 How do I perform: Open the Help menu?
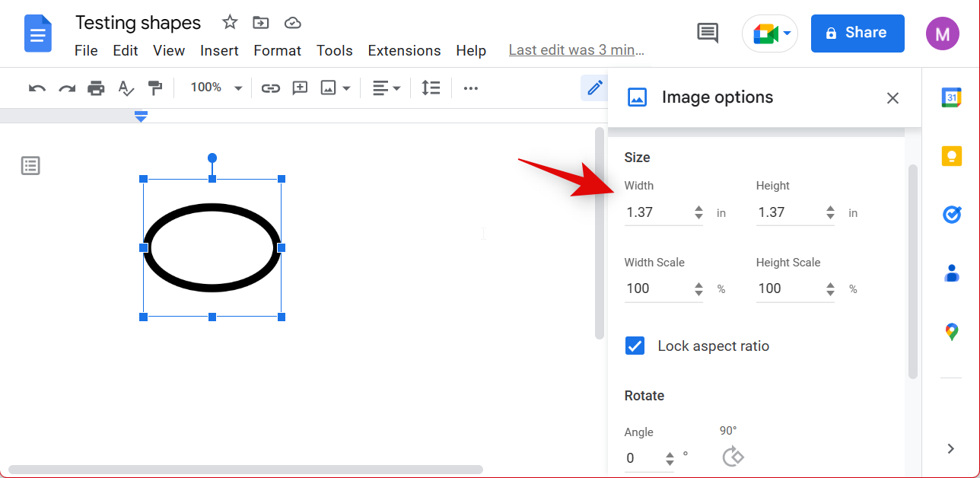pyautogui.click(x=471, y=51)
